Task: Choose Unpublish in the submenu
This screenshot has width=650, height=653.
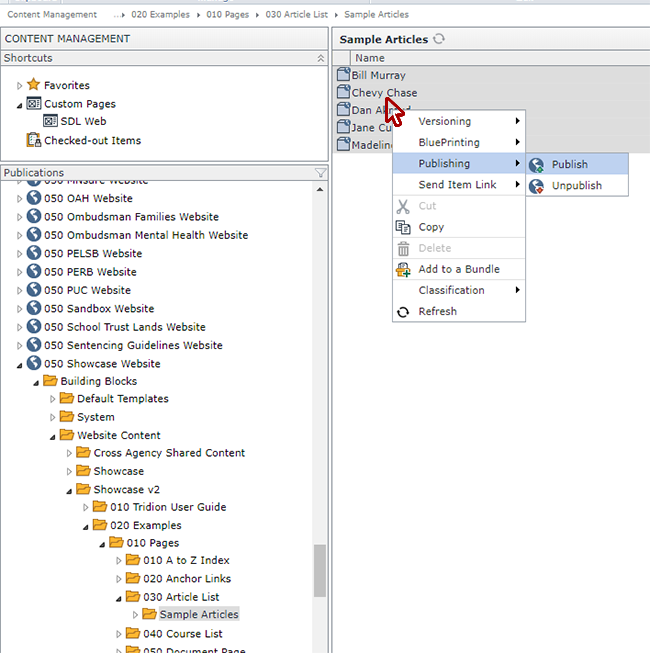Action: (x=576, y=186)
